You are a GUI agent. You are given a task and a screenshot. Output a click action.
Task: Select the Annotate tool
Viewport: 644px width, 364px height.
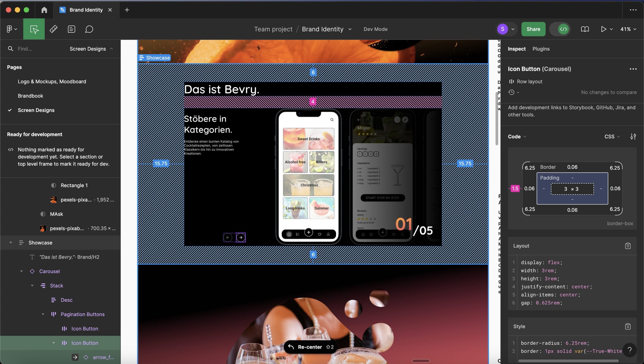coord(71,29)
